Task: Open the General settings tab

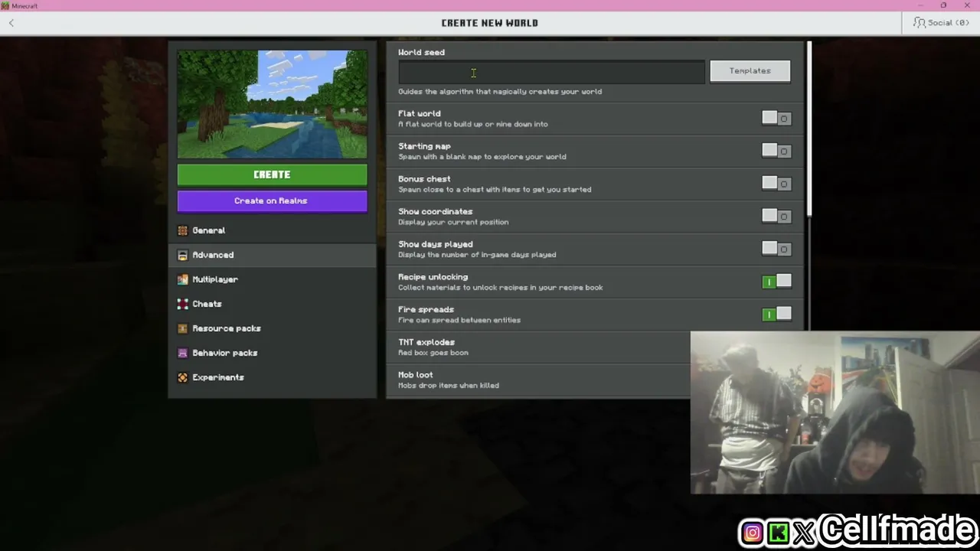Action: 273,230
